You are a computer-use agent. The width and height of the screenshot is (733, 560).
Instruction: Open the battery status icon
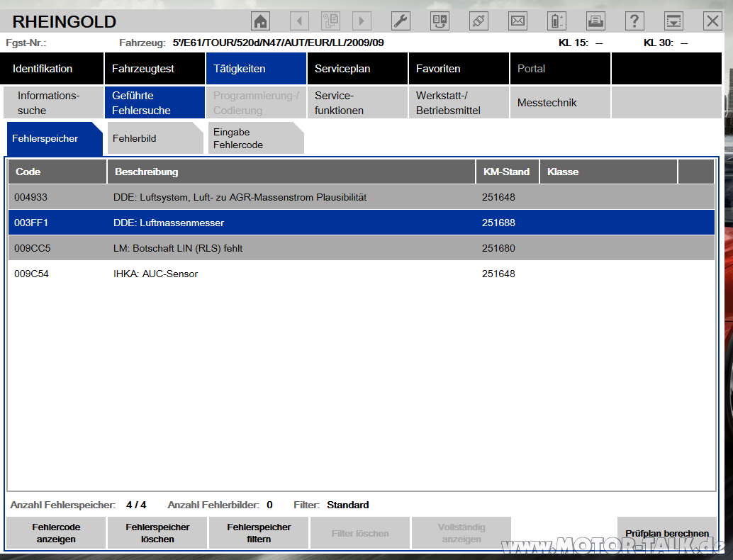[x=556, y=21]
